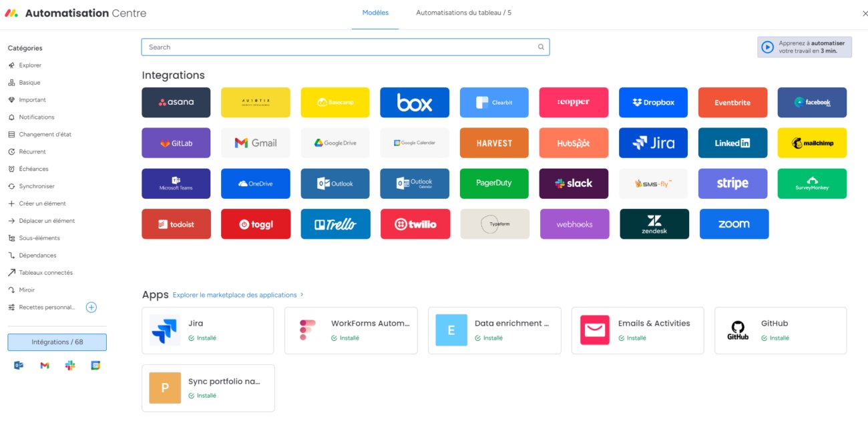868x435 pixels.
Task: Open the Mailchimp integration tile
Action: [x=812, y=143]
